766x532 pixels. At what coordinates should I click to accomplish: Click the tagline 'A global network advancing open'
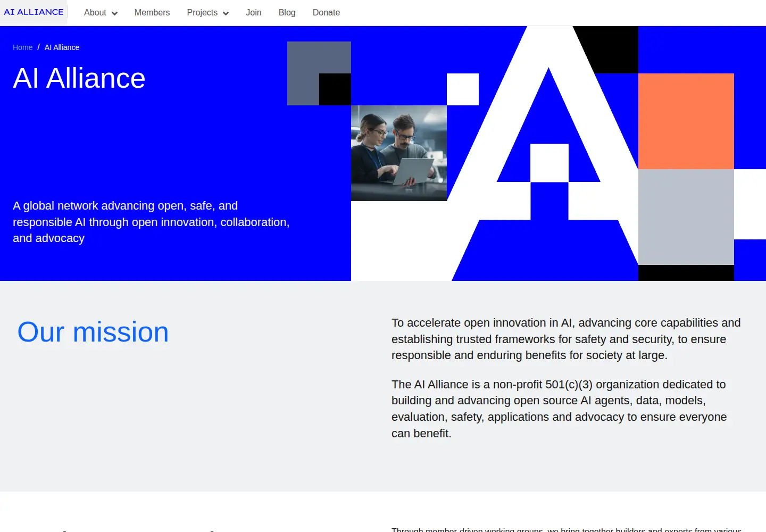click(151, 222)
